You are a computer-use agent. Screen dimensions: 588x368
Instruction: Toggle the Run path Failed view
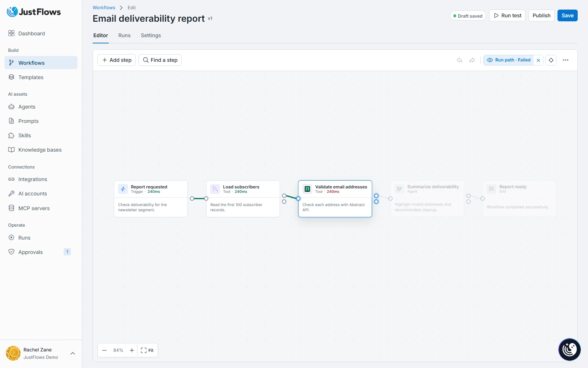509,60
